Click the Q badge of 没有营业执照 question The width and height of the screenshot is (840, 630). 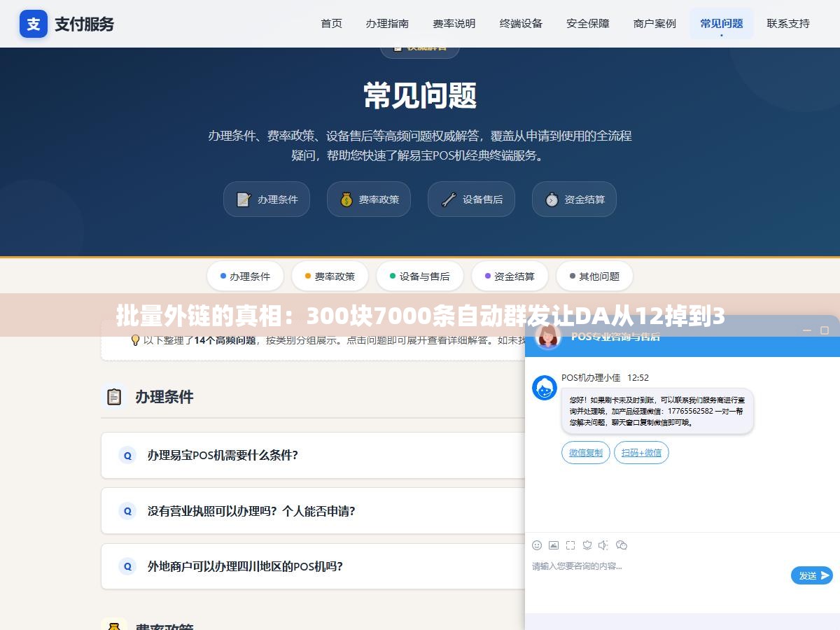(x=127, y=511)
